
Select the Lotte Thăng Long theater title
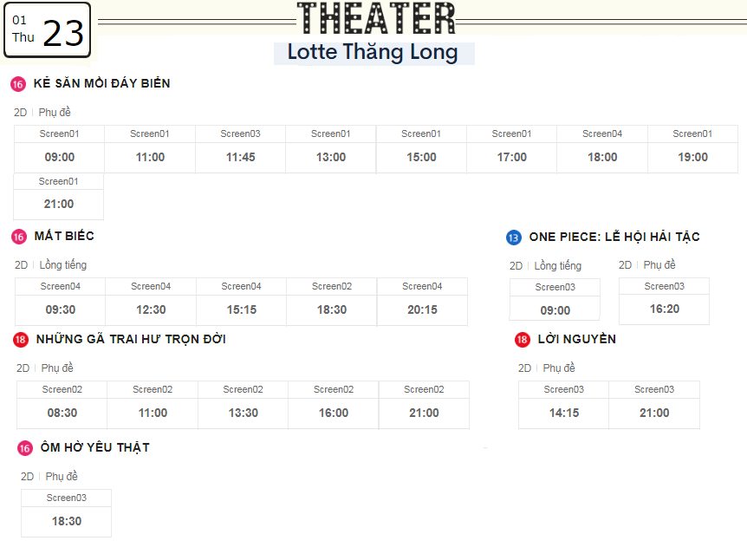(x=373, y=52)
